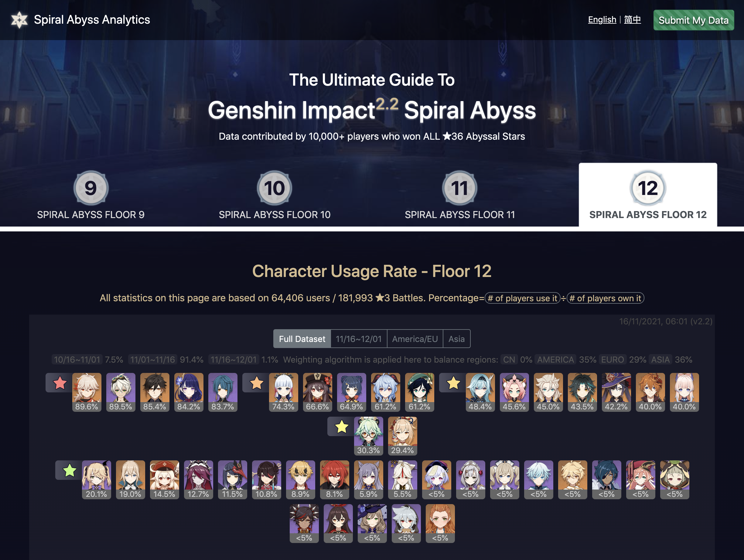Select the Floor 11 badge icon

[x=459, y=188]
